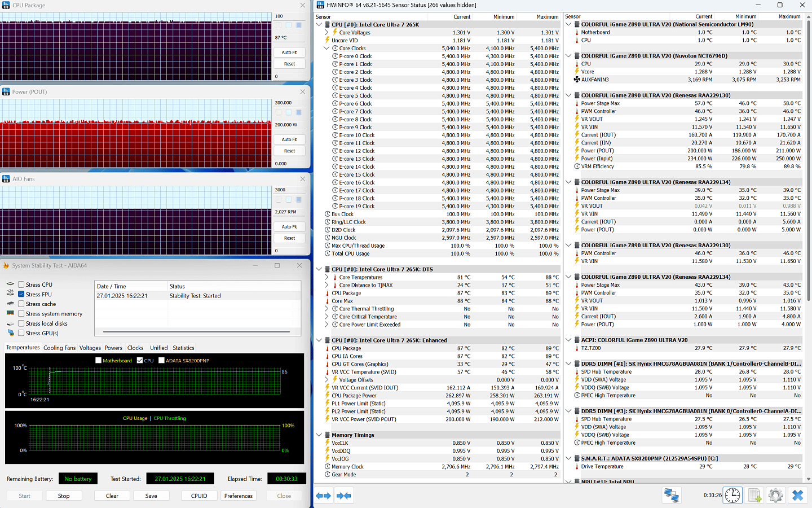Click the lightning bolt icon beside Uncore VID
The image size is (812, 508).
(x=327, y=40)
